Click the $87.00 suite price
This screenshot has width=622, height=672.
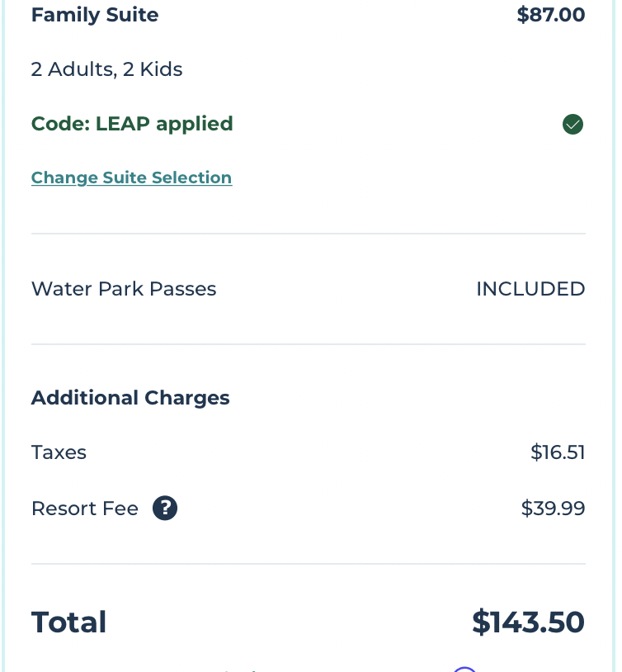click(551, 15)
